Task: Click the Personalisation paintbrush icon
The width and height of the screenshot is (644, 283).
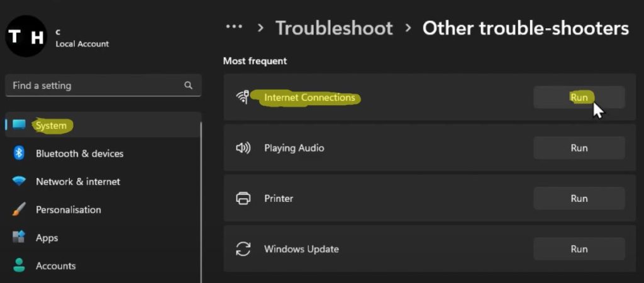Action: (x=19, y=209)
